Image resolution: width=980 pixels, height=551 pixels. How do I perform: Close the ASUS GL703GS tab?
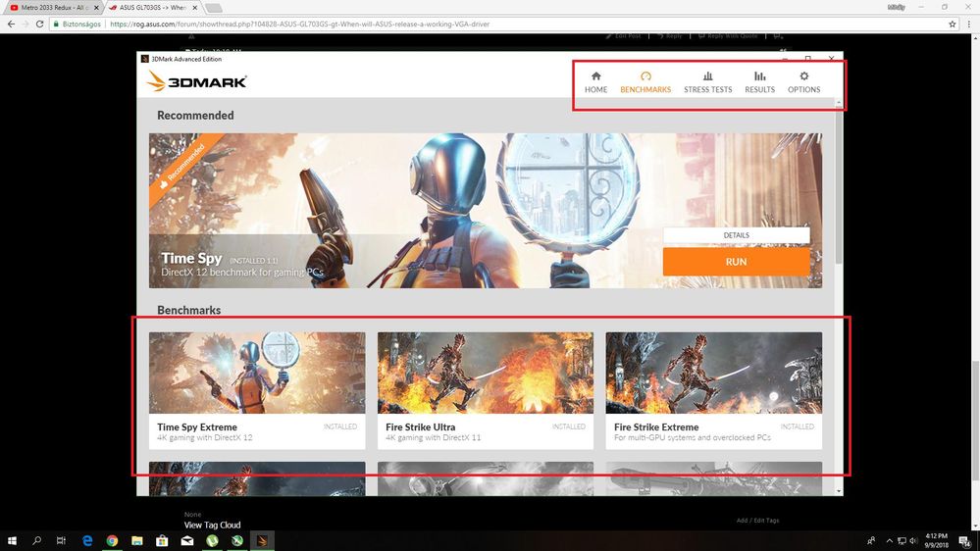[x=194, y=8]
